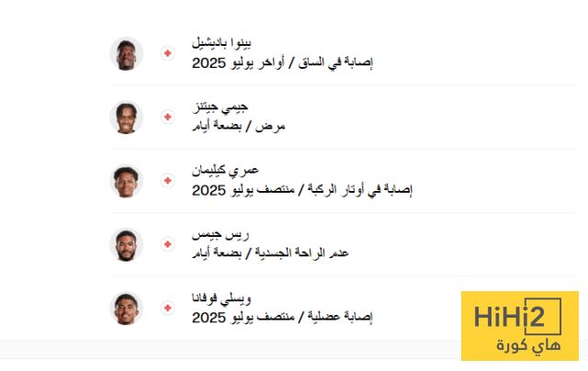Click the red injury icon beside ريس جيمس

[167, 244]
